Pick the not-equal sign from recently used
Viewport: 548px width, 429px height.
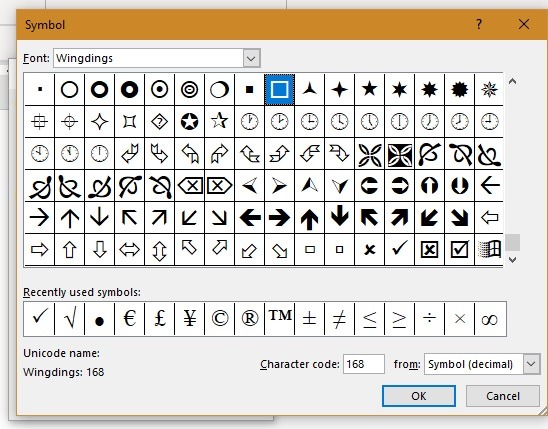[339, 319]
